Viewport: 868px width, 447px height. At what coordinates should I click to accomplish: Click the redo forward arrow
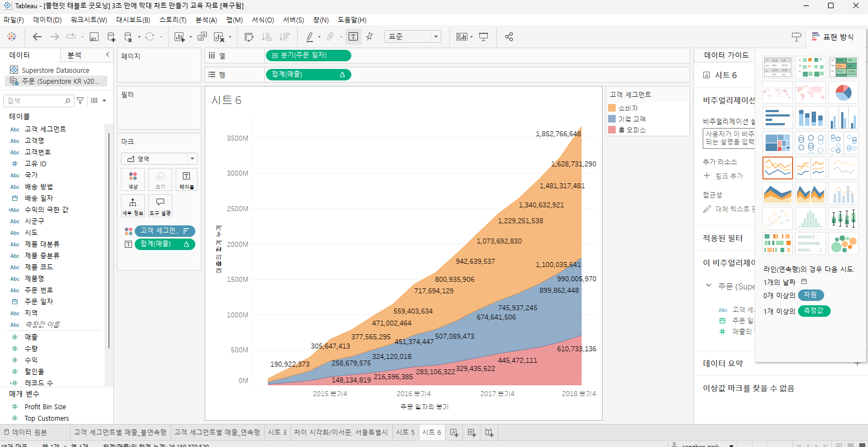tap(55, 37)
